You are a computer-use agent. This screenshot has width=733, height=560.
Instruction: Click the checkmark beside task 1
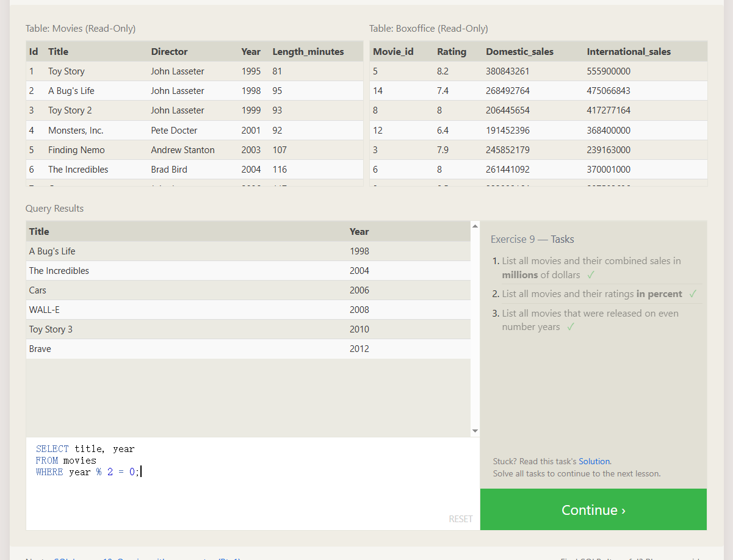[590, 275]
